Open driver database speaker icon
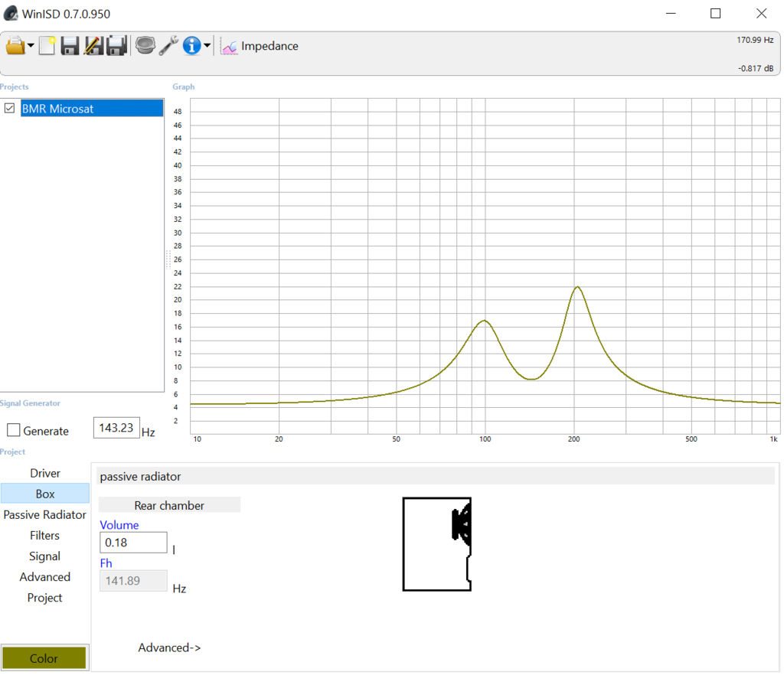 pyautogui.click(x=145, y=45)
